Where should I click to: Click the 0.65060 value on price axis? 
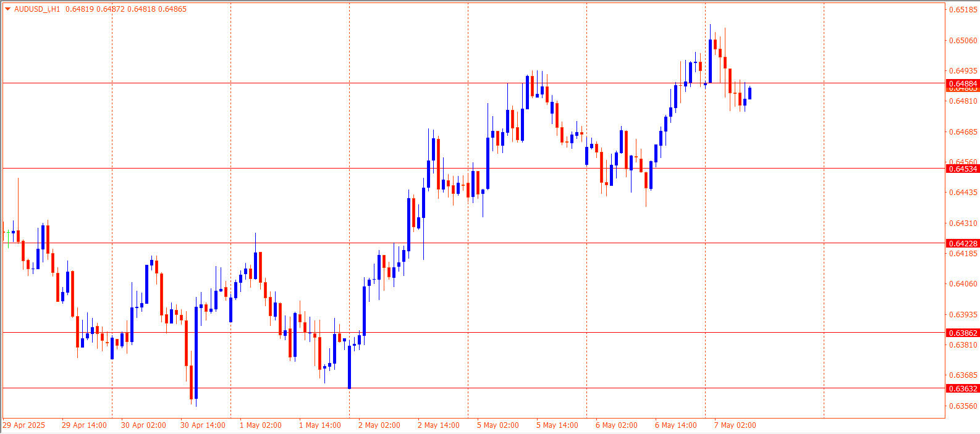point(963,41)
